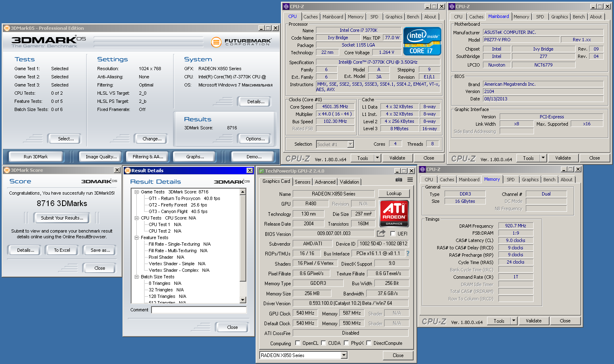Click the Bus Interface question mark icon
The width and height of the screenshot is (614, 364).
click(407, 253)
